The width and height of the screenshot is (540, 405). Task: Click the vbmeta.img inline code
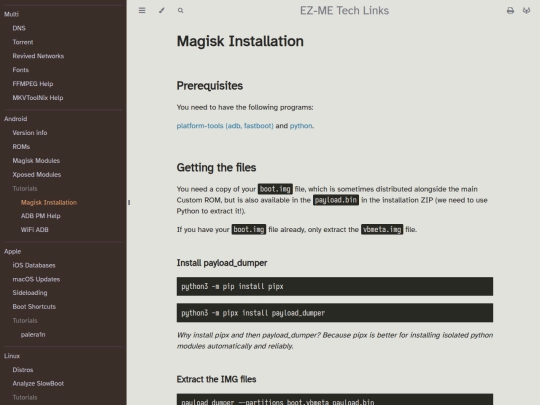(x=382, y=229)
